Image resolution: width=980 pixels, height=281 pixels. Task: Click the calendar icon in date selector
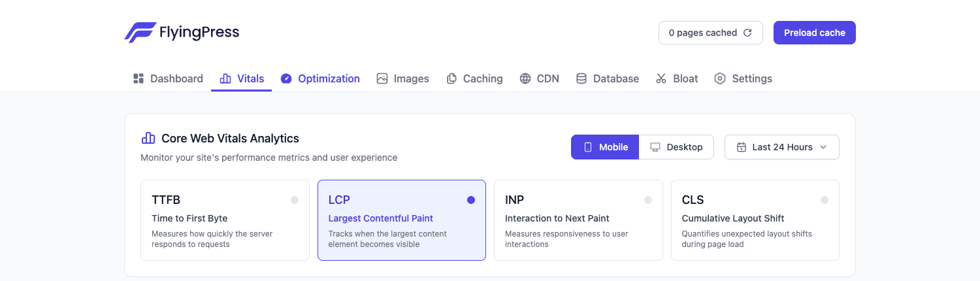coord(742,147)
